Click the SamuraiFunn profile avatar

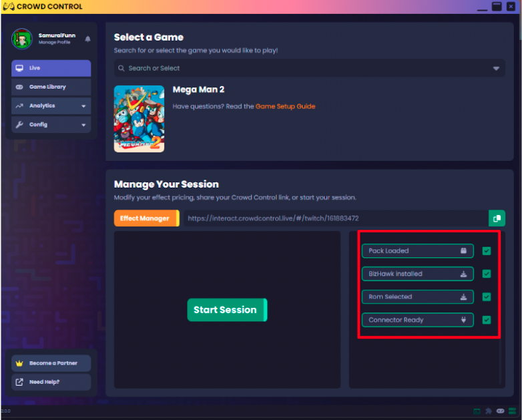click(x=22, y=39)
